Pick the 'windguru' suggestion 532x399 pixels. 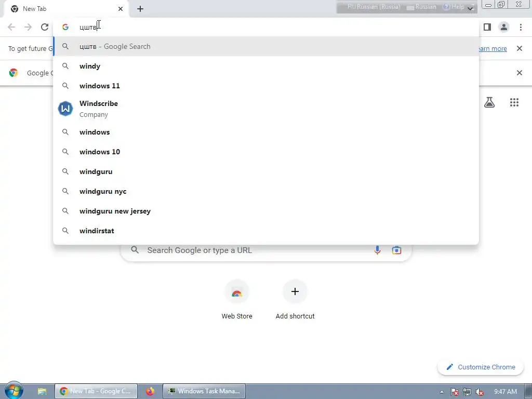coord(267,171)
